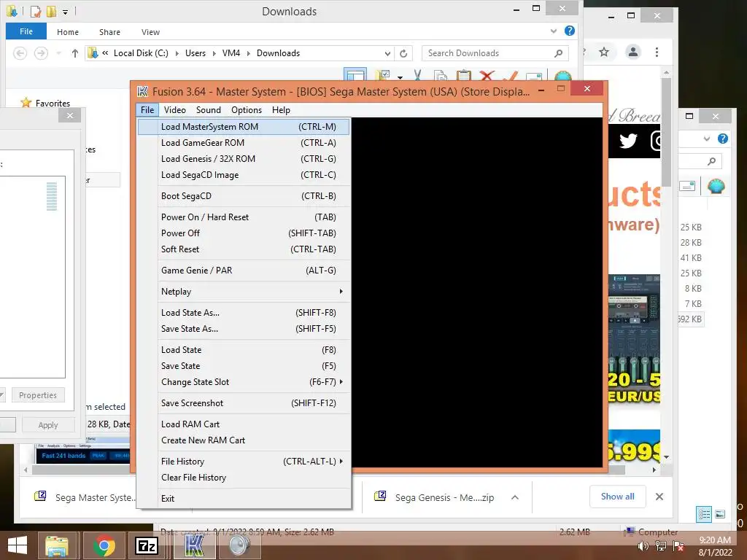Select Load MasterSystem ROM menu entry
Screen dimensions: 747x560
click(244, 127)
